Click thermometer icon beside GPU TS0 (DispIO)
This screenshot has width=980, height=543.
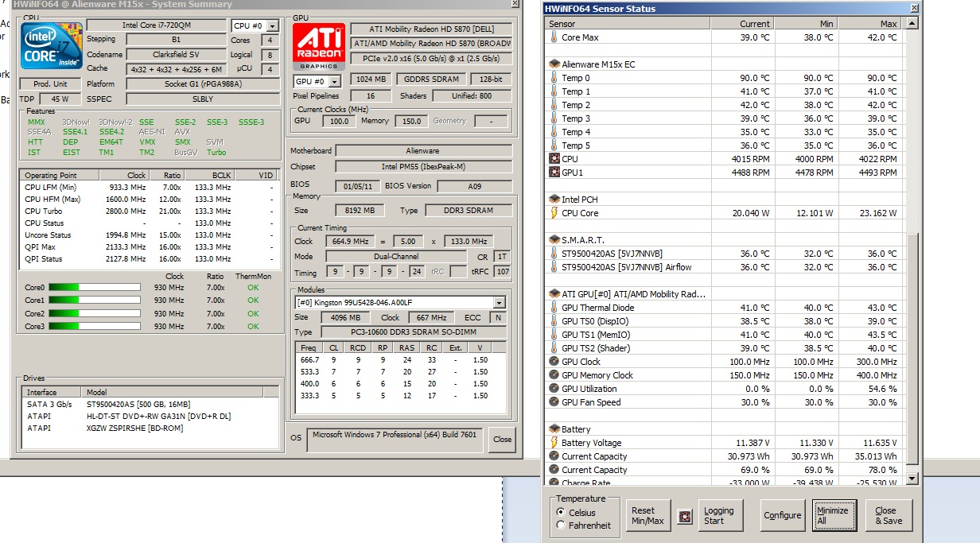pyautogui.click(x=554, y=321)
